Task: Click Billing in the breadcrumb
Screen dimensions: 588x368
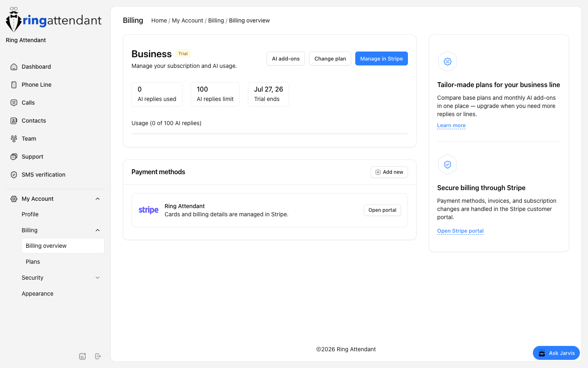Action: click(216, 20)
